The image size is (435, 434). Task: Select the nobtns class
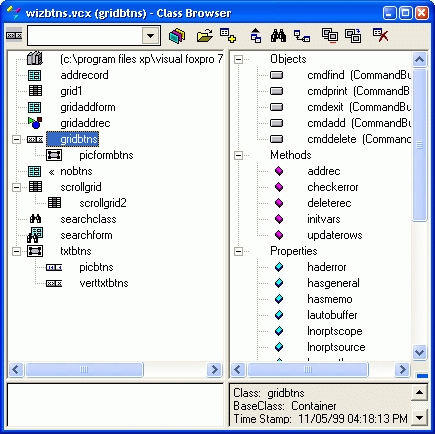point(76,171)
